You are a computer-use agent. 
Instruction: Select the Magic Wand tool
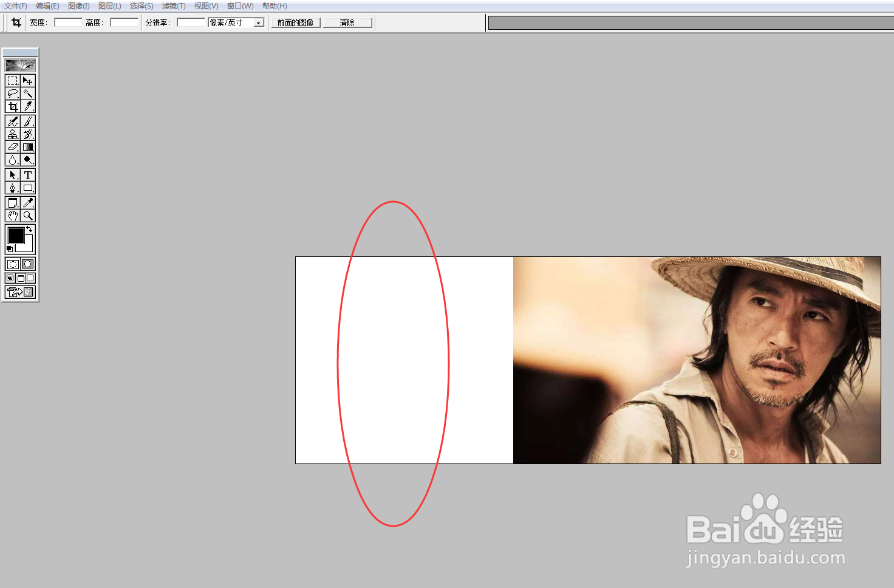coord(28,94)
